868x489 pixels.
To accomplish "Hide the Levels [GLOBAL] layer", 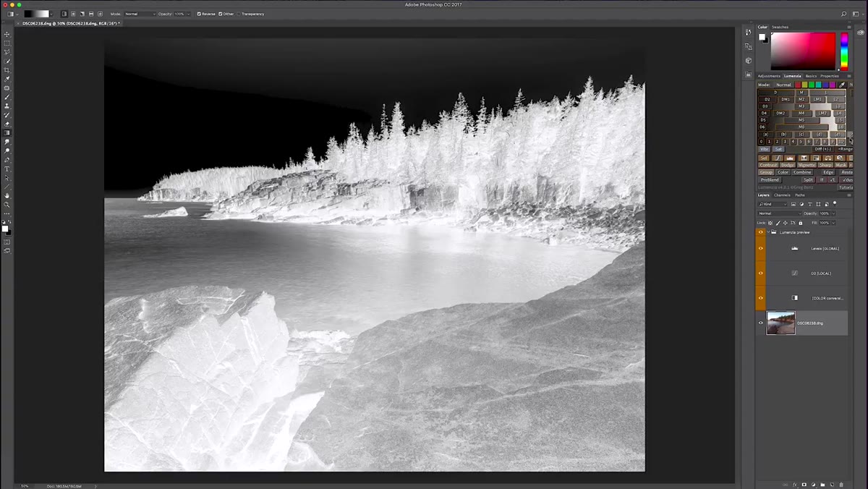I will (x=760, y=248).
